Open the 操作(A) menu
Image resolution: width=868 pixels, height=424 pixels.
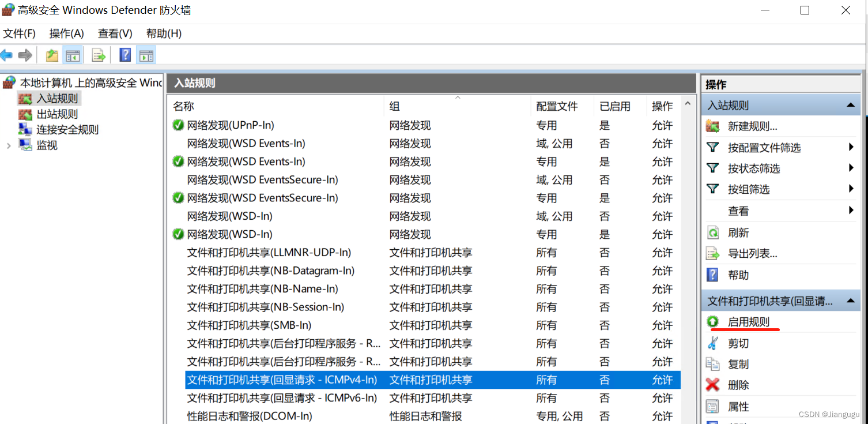[66, 33]
